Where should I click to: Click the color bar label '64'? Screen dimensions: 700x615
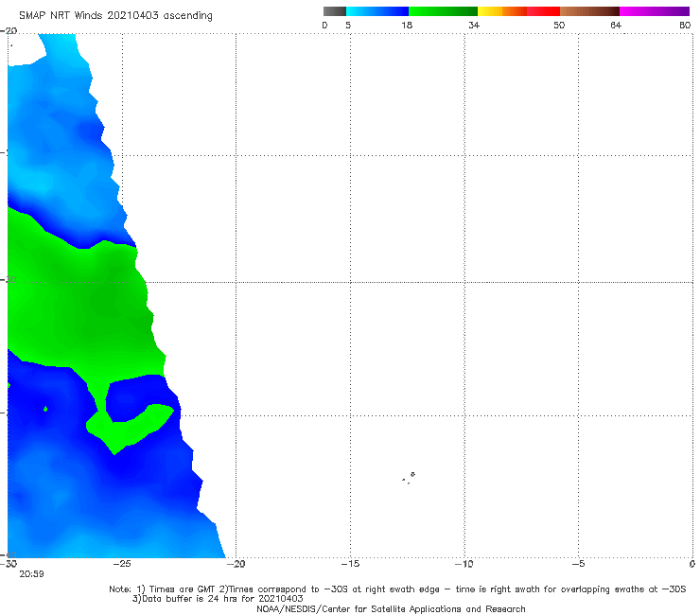pyautogui.click(x=616, y=25)
